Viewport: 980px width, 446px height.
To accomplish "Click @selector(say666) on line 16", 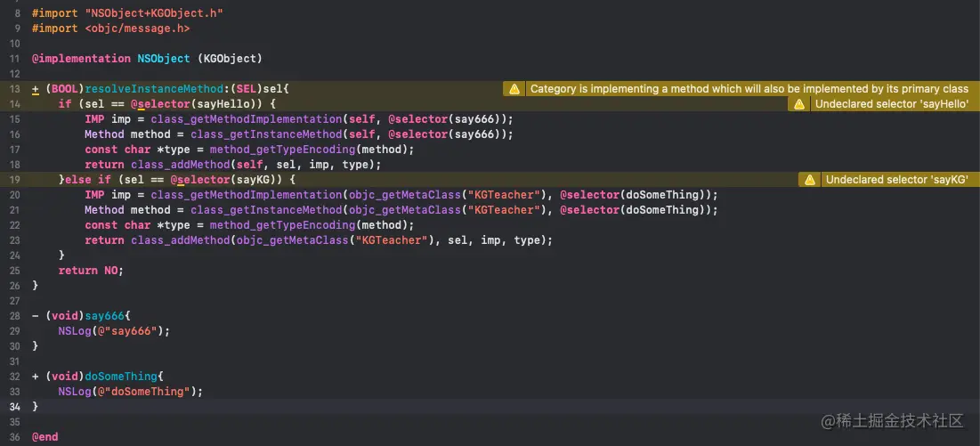I will tap(447, 134).
